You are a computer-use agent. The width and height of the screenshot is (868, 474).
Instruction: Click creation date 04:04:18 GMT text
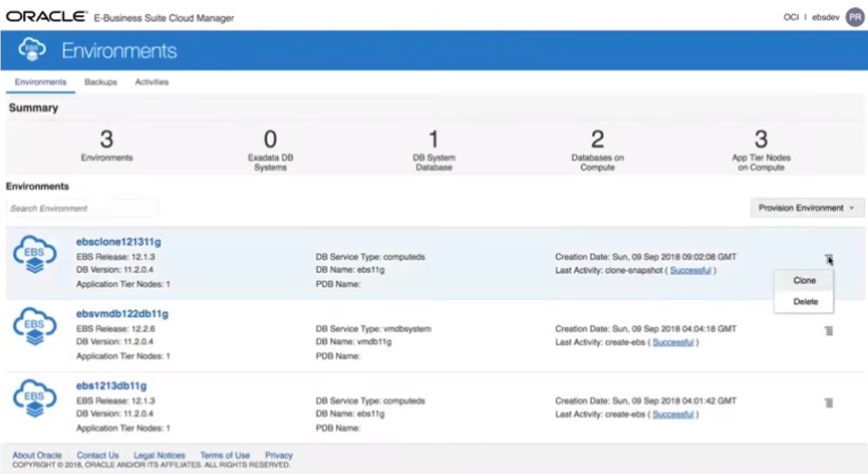click(x=646, y=329)
